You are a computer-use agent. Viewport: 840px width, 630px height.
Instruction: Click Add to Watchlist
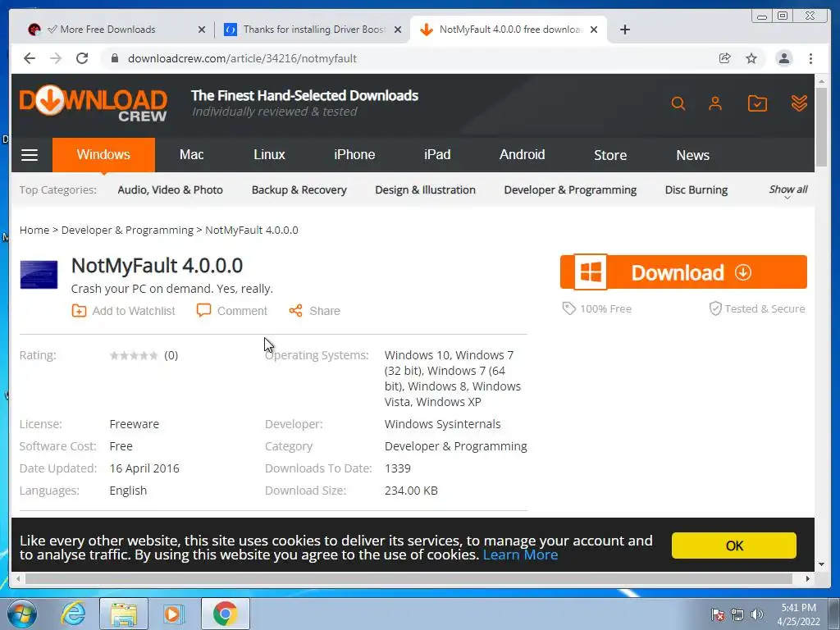tap(123, 311)
